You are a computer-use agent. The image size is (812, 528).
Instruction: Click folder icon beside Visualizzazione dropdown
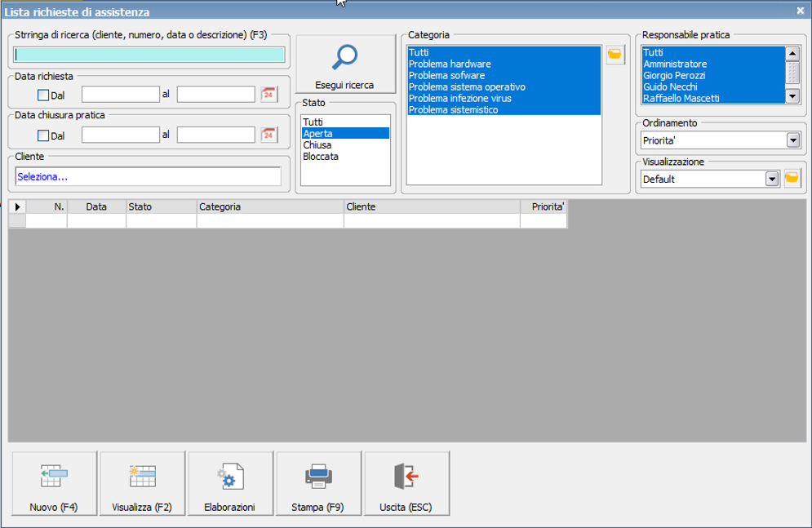click(792, 179)
